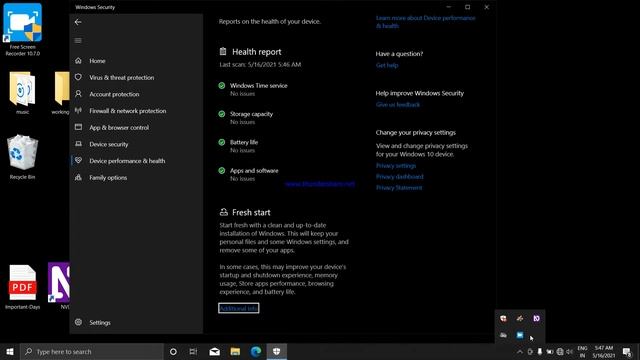Open Privacy settings link

[396, 166]
